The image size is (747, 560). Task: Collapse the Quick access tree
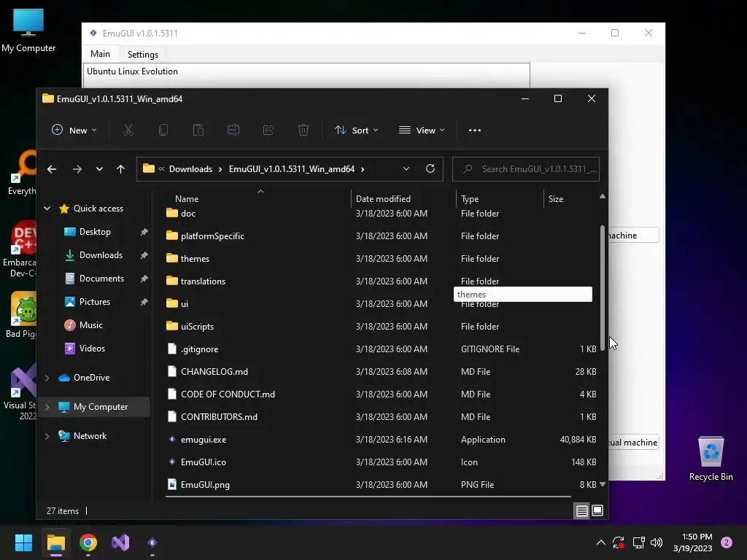(x=47, y=208)
